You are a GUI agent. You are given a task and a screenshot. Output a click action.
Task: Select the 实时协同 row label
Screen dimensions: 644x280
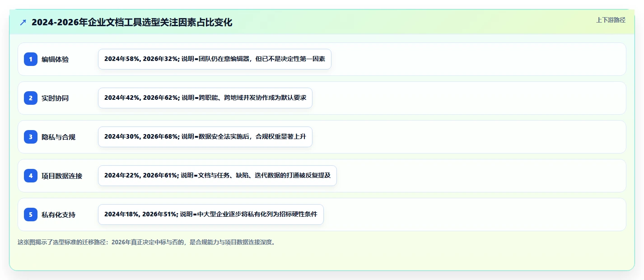coord(55,98)
